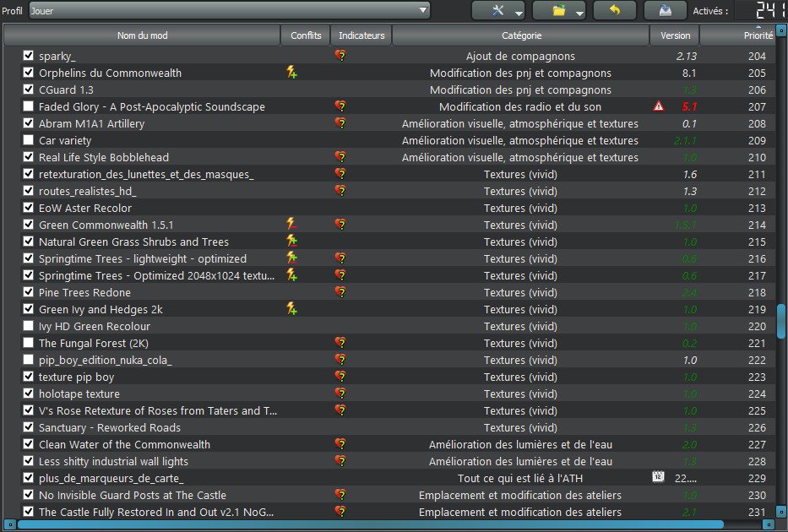Click the yellow restore backup arrow button
The height and width of the screenshot is (532, 788).
pyautogui.click(x=615, y=10)
